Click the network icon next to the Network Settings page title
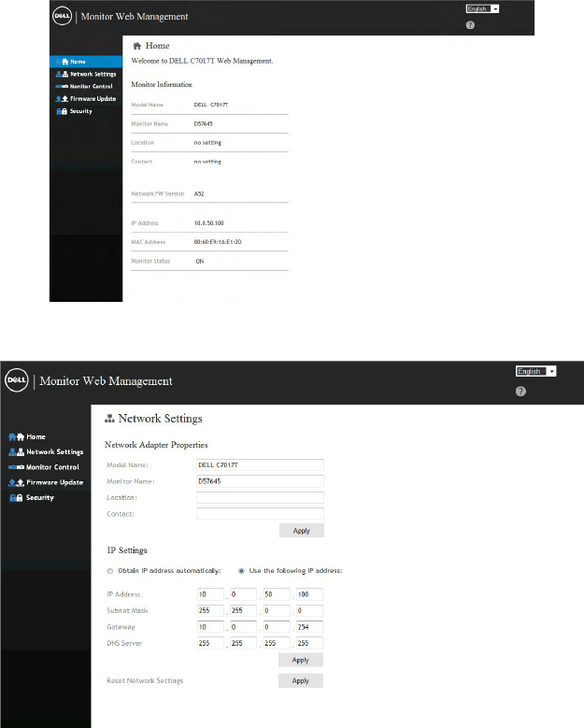The width and height of the screenshot is (584, 728). (109, 419)
